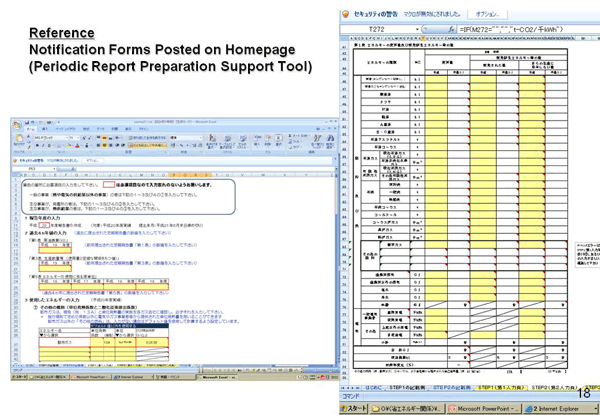Click 2 Internet Explorer task on right taskbar
Screen dimensions: 600x415
pos(561,408)
